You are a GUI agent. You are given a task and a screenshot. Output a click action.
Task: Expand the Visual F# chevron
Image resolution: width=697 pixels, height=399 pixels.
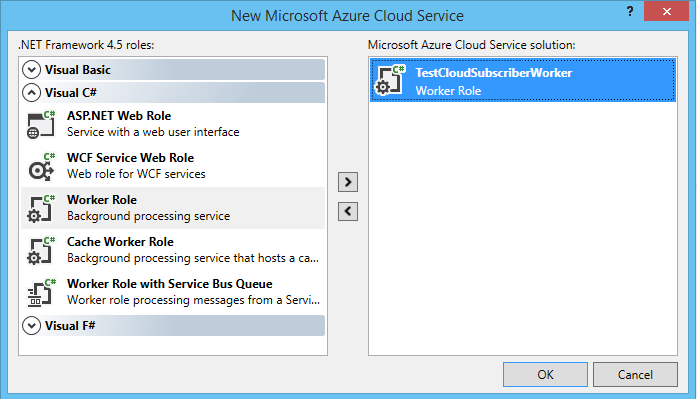pos(31,326)
